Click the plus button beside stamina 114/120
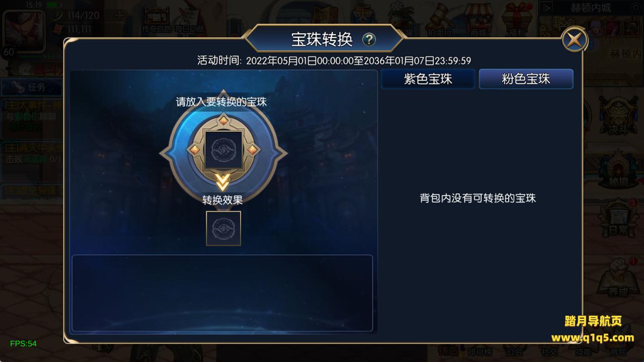The width and height of the screenshot is (644, 362). 119,16
